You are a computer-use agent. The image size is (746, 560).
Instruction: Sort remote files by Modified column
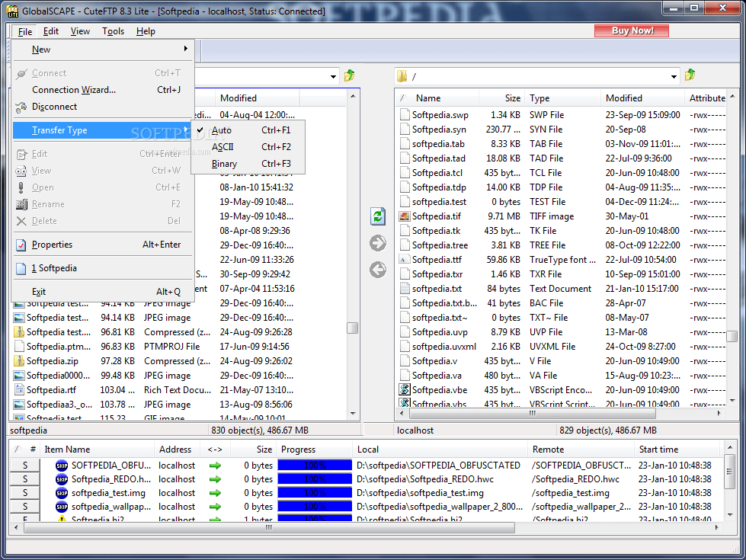coord(642,98)
